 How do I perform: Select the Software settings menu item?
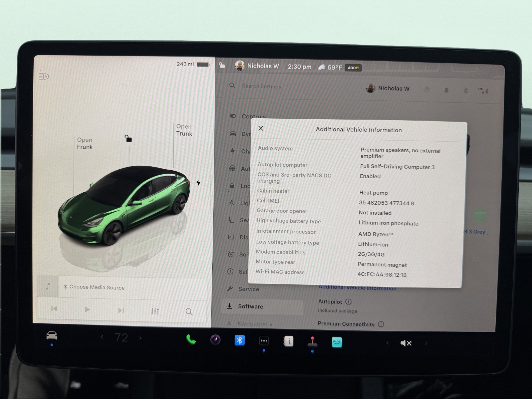[250, 306]
